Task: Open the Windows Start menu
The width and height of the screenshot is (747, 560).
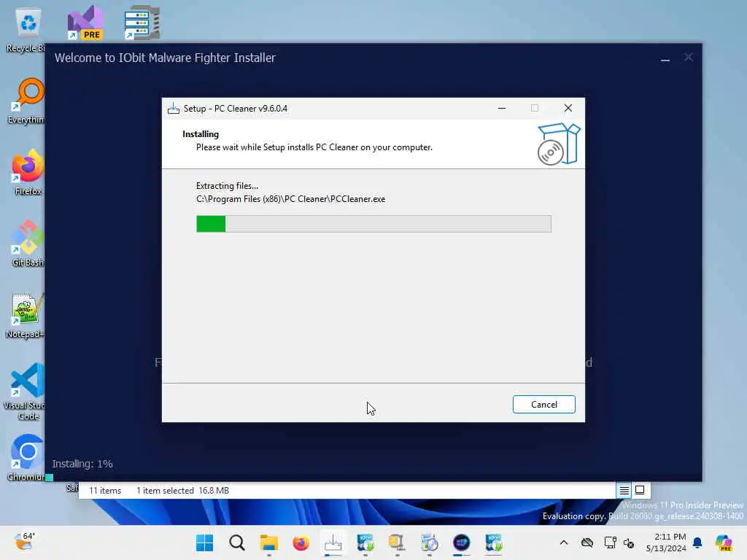Action: 205,542
